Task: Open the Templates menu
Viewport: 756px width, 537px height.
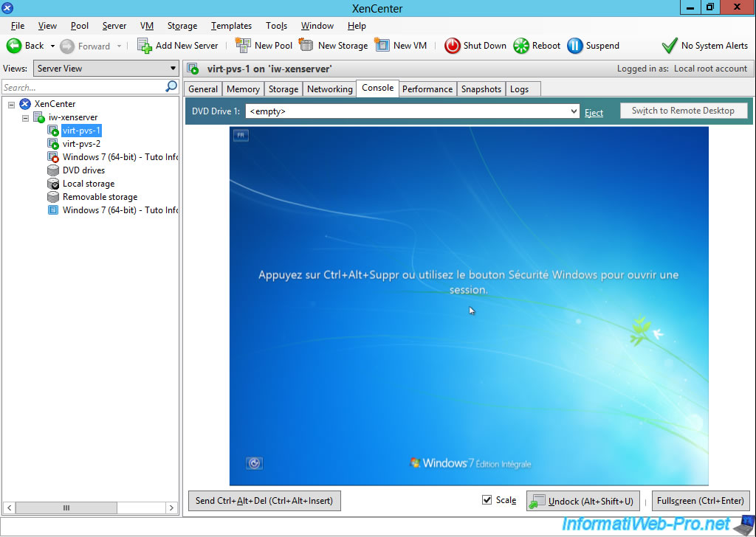Action: pyautogui.click(x=231, y=26)
